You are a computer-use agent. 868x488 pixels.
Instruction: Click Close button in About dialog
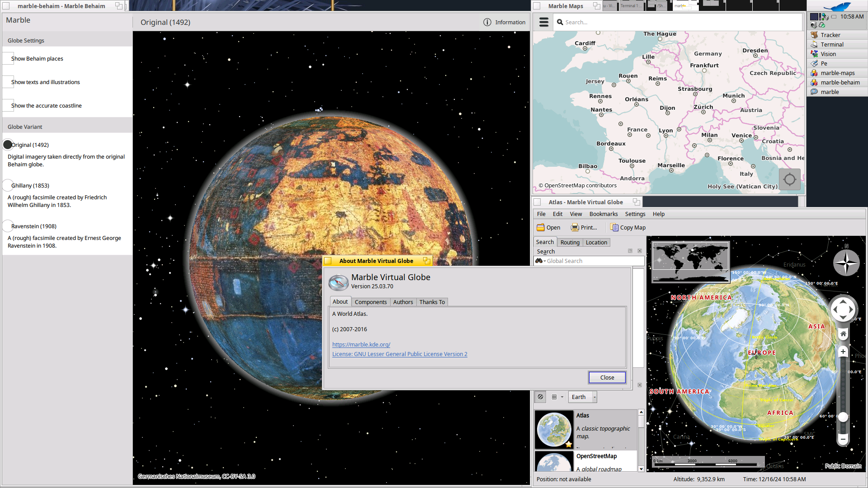pyautogui.click(x=607, y=377)
